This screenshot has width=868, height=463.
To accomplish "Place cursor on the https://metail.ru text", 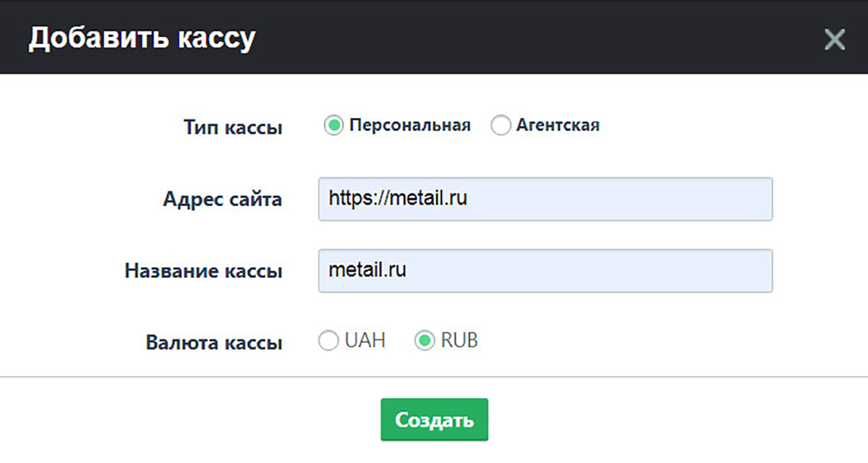I will 397,198.
